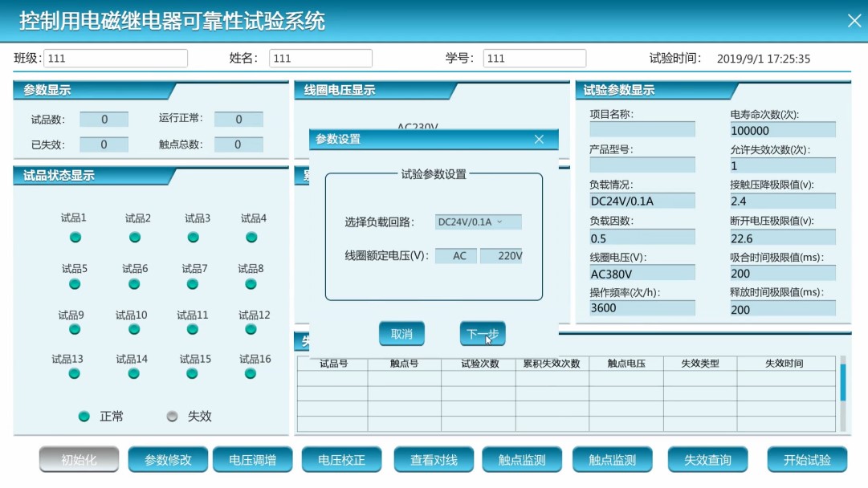Image resolution: width=868 pixels, height=488 pixels.
Task: Click the 电压调增 button
Action: pos(253,460)
